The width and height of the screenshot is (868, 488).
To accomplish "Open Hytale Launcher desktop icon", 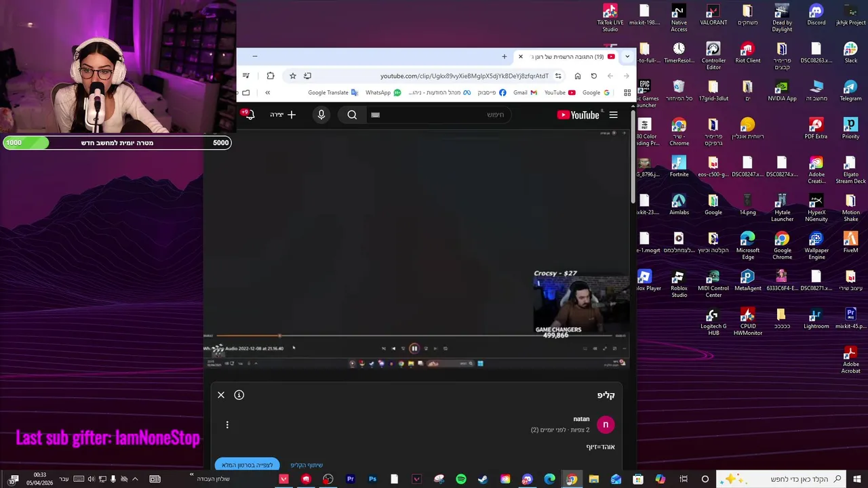I will [782, 207].
